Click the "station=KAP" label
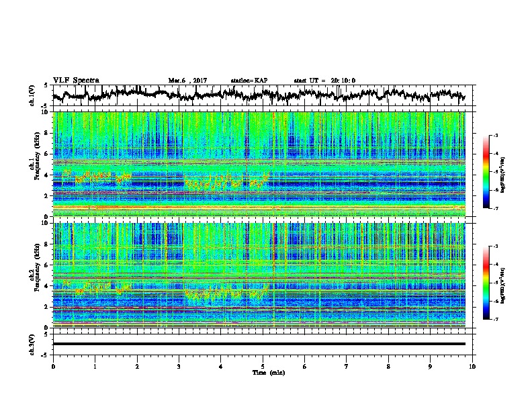 click(x=249, y=81)
